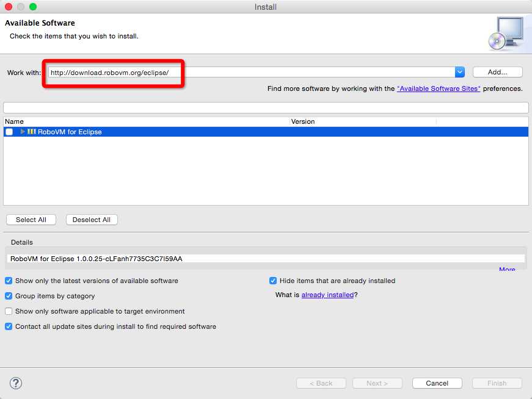Select the RoboVM for Eclipse row label
The width and height of the screenshot is (532, 399).
[70, 132]
